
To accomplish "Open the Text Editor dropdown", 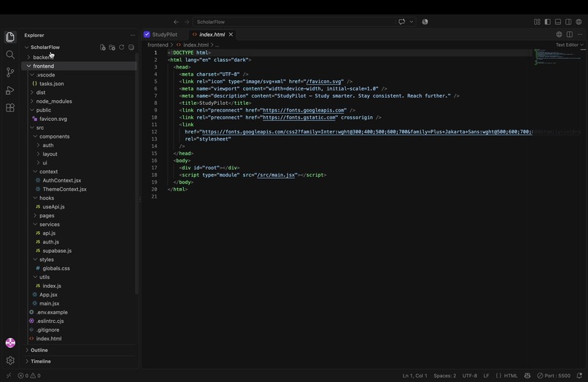I will [570, 44].
